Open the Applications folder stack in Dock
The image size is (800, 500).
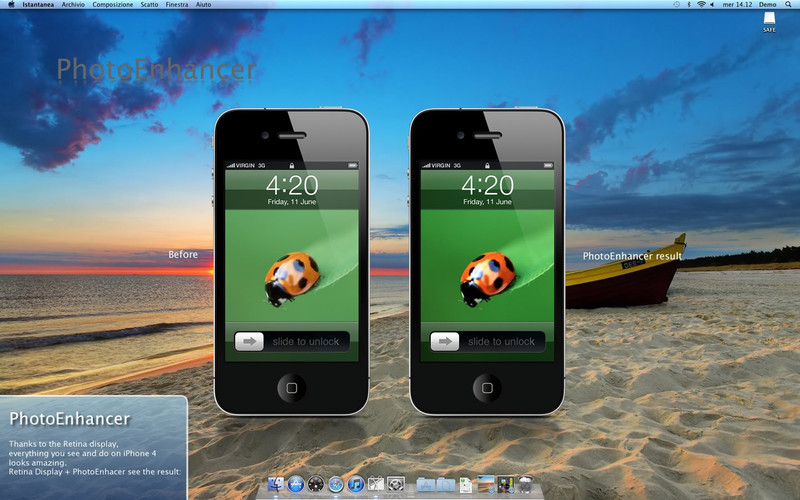click(426, 485)
